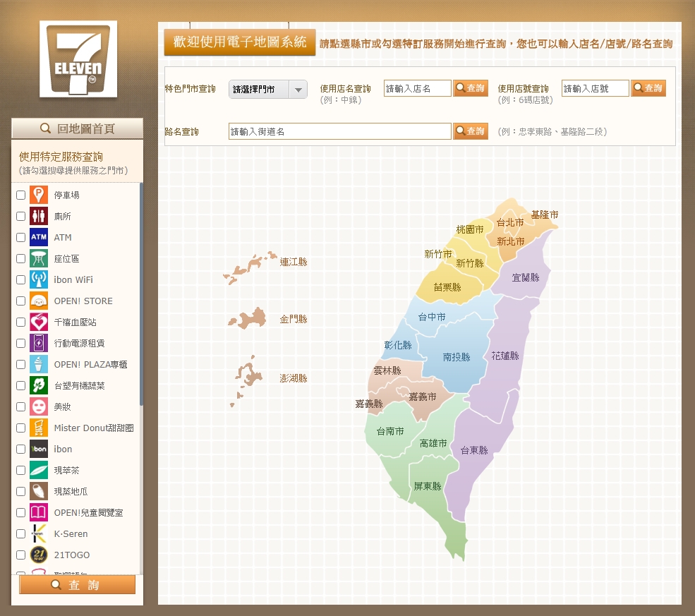Click the parking lot (停車場) service icon
Image resolution: width=695 pixels, height=616 pixels.
click(39, 195)
